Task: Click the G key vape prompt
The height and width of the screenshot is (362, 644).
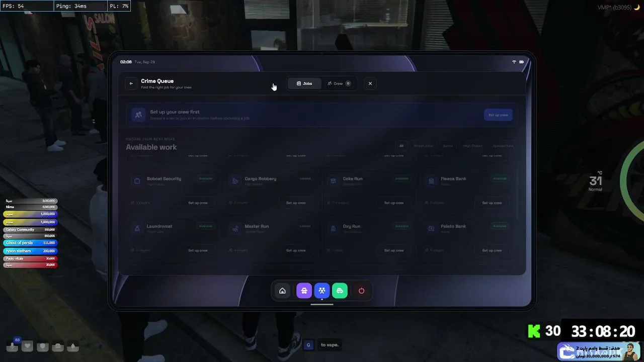Action: 308,345
